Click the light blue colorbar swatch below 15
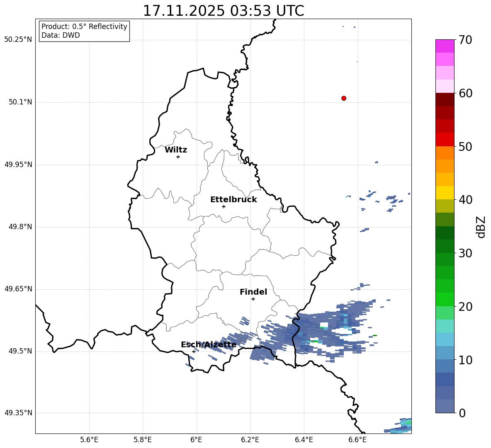Screen dimensions: 491x448 445,339
